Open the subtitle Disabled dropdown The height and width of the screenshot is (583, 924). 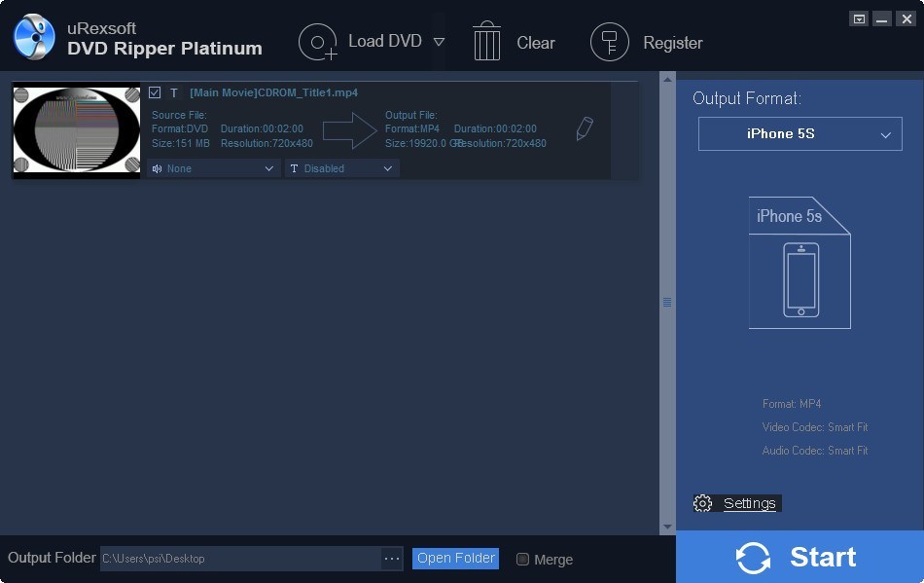pyautogui.click(x=341, y=168)
